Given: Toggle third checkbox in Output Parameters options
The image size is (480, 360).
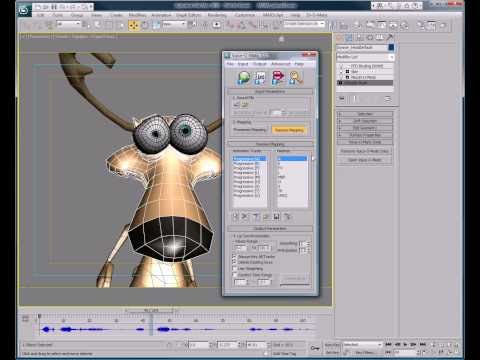Looking at the screenshot, I should point(234,268).
